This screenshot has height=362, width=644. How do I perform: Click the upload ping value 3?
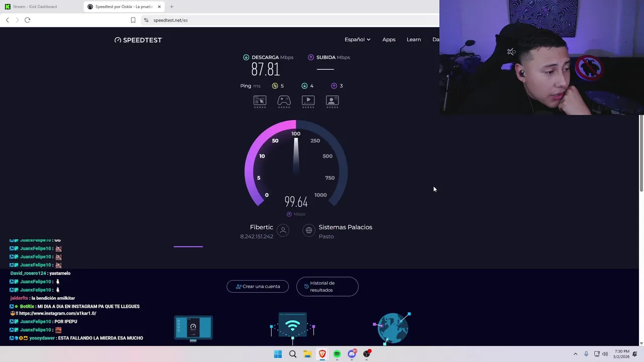click(x=341, y=86)
